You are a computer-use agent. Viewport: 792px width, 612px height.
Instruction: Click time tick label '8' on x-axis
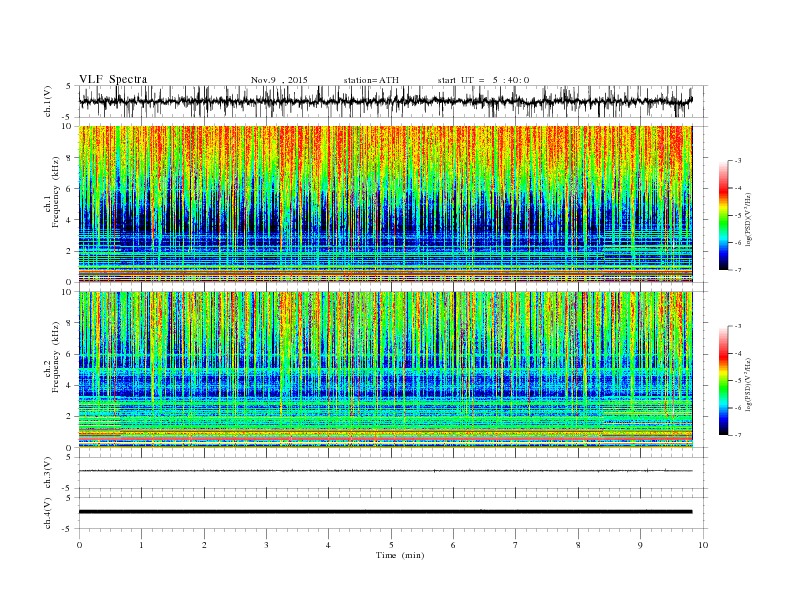click(x=578, y=545)
